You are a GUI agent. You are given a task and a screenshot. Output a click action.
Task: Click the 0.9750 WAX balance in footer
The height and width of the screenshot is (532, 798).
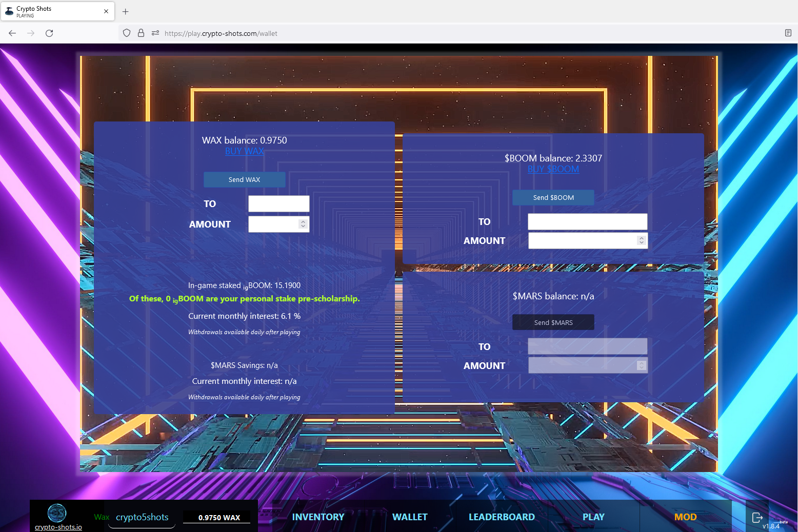tap(219, 518)
